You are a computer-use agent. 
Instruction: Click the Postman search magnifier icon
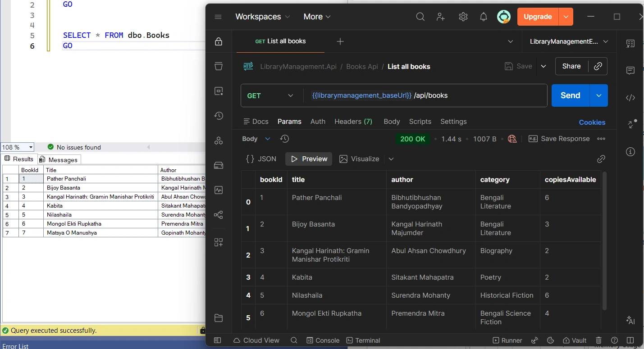[420, 17]
